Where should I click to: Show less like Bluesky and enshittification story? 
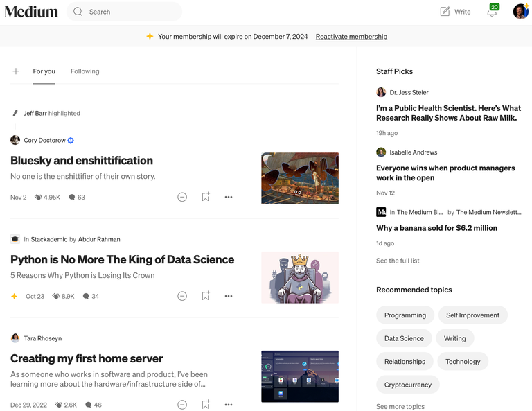click(182, 197)
